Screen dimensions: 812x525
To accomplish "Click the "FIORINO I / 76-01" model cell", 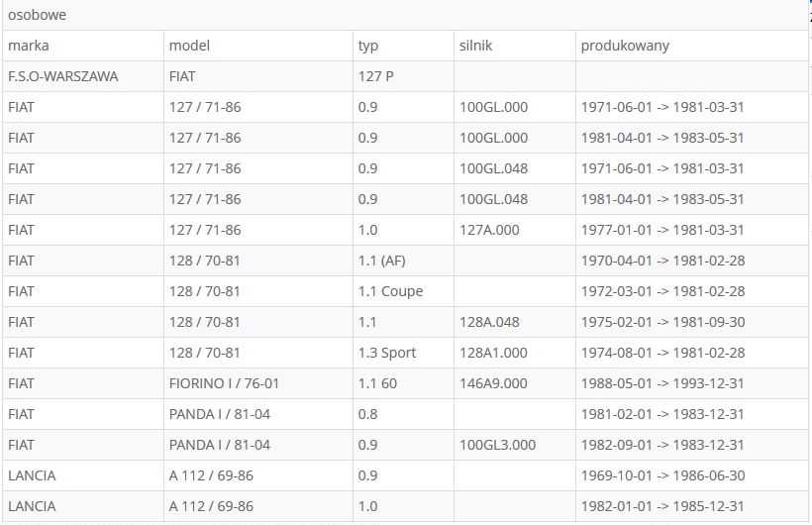I will tap(224, 383).
